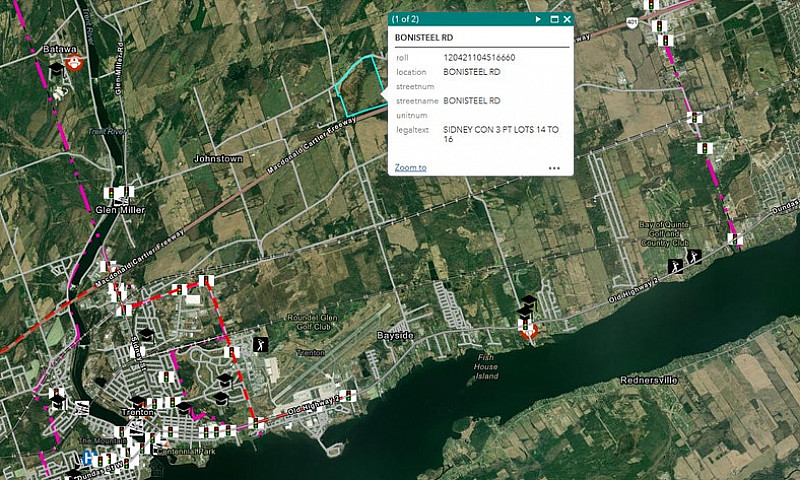Click the right traffic light above Glen Miller label

click(x=126, y=192)
